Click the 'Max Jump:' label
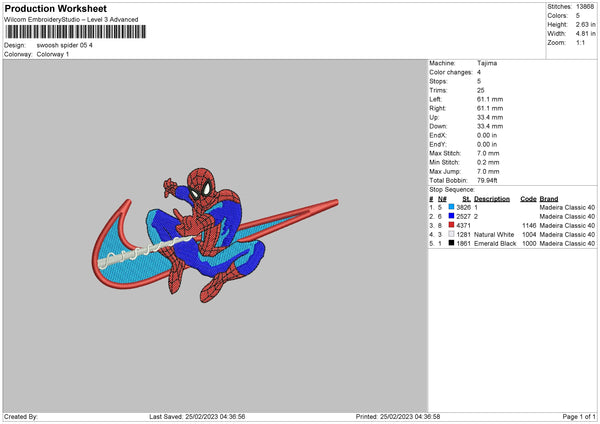The height and width of the screenshot is (424, 600). pyautogui.click(x=445, y=171)
